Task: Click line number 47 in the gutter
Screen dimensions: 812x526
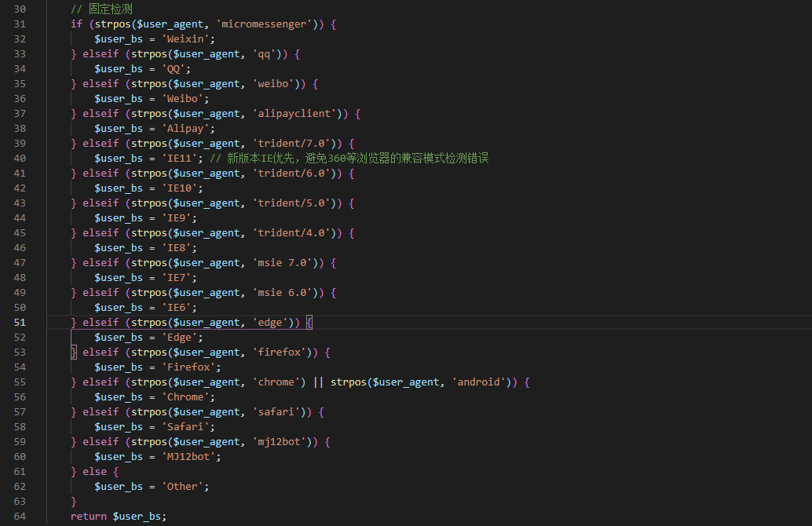Action: 20,263
